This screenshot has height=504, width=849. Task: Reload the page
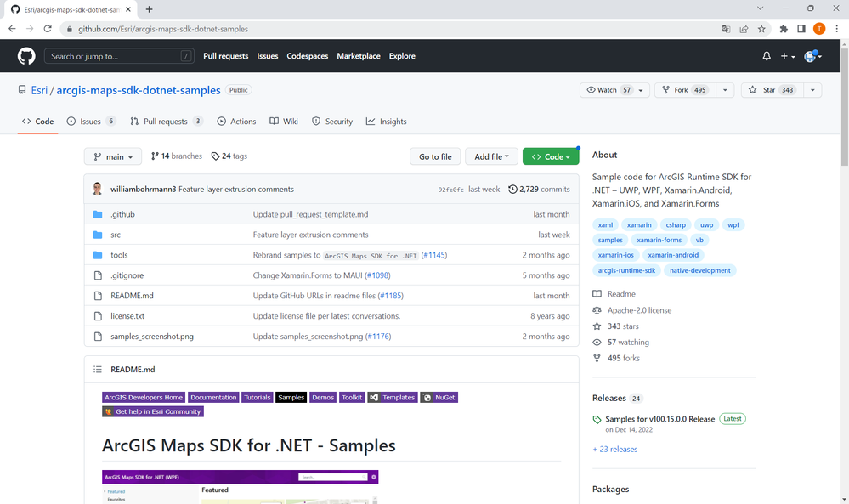[x=48, y=29]
